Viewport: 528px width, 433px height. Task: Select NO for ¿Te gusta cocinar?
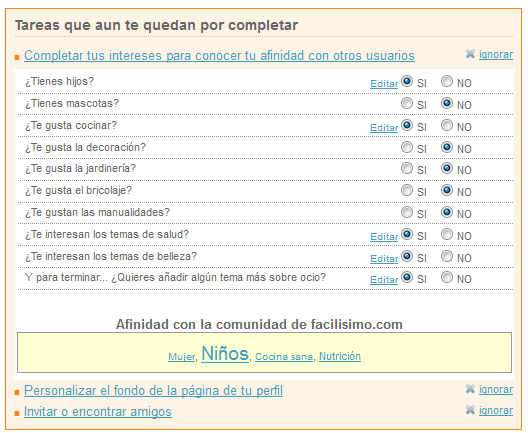[x=447, y=125]
